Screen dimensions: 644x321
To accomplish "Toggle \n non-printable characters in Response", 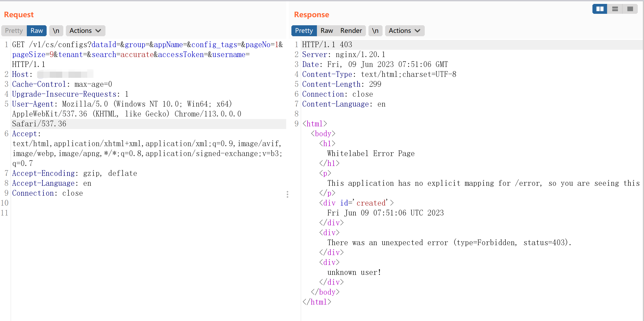I will [x=375, y=31].
